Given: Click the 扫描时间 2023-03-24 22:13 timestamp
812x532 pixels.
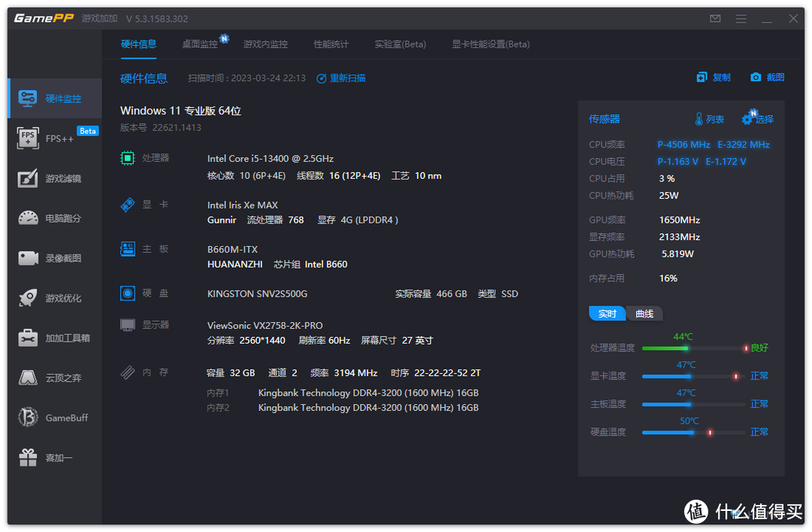Looking at the screenshot, I should 247,78.
